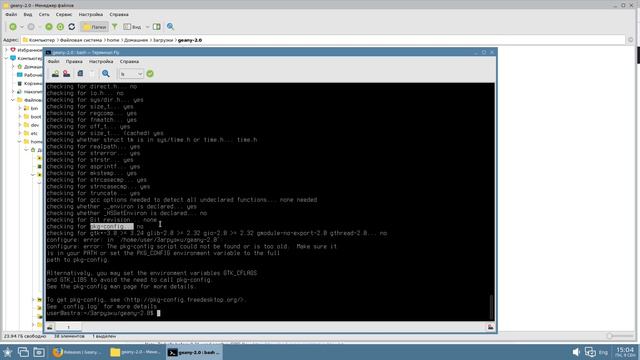Click the new tab icon in terminal toolbar
The height and width of the screenshot is (360, 640).
[x=55, y=74]
